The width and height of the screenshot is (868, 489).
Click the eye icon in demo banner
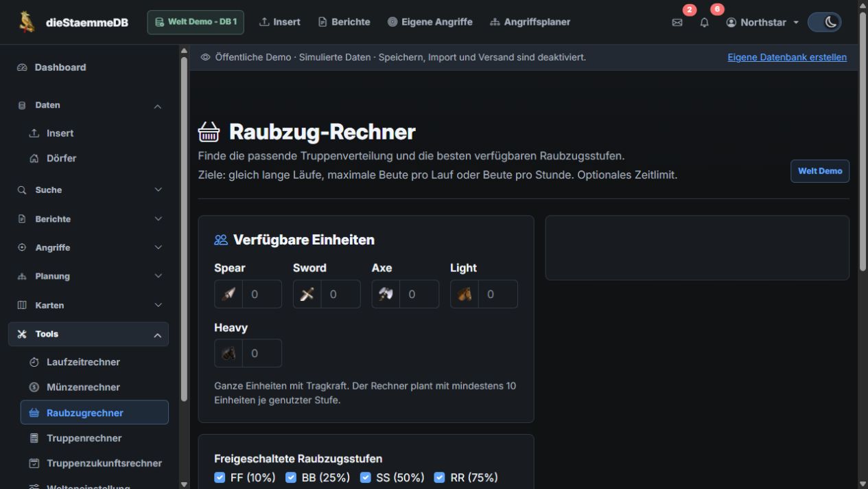(205, 57)
